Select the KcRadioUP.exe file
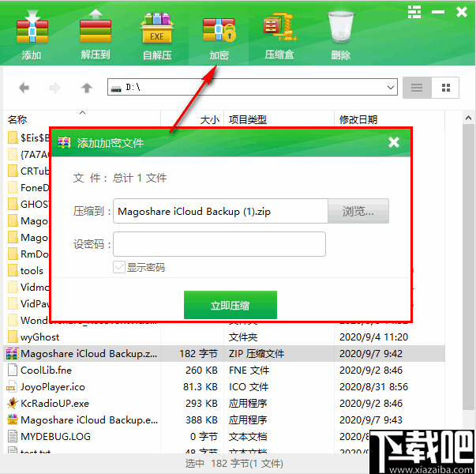This screenshot has width=476, height=474. pyautogui.click(x=54, y=403)
